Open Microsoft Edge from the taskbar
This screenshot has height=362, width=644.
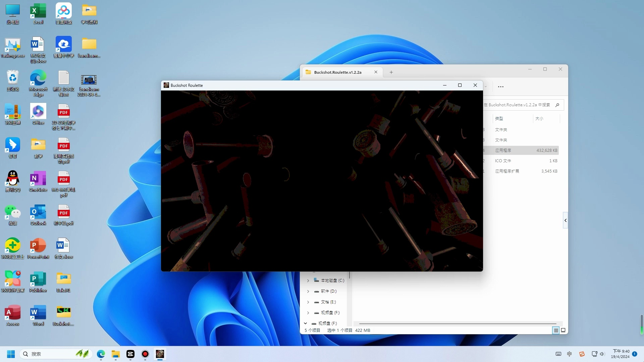point(101,354)
